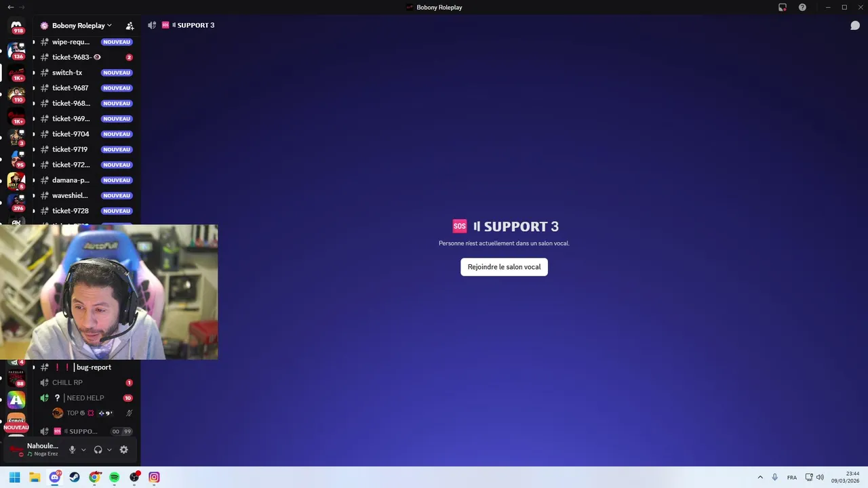
Task: Open Steam from the taskbar
Action: click(x=75, y=477)
